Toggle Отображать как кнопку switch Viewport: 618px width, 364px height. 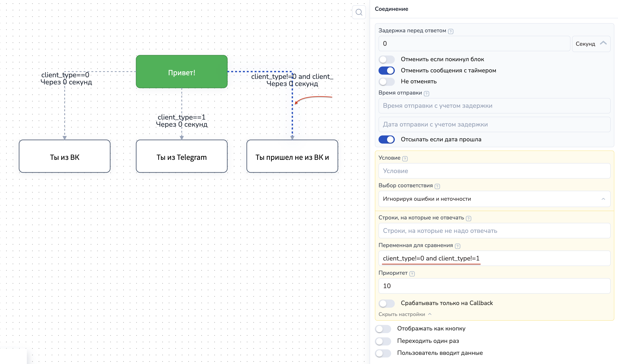tap(383, 329)
